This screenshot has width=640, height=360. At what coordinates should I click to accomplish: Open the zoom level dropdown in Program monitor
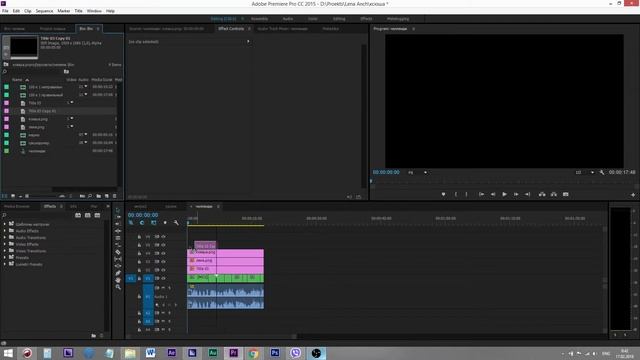418,173
